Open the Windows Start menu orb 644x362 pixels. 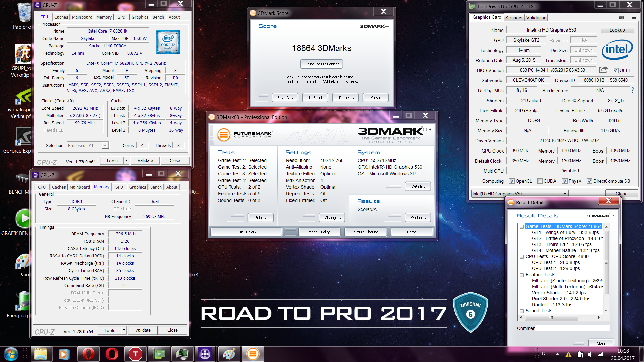click(11, 354)
